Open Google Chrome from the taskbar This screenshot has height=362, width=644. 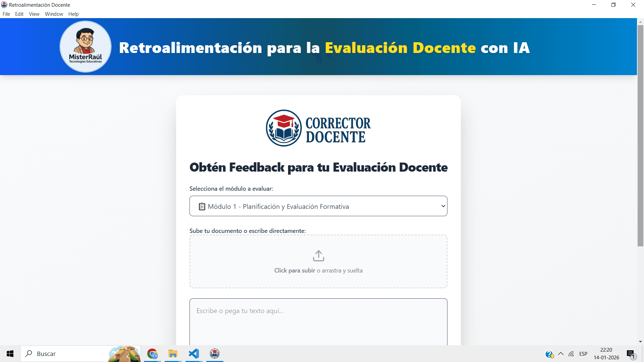point(152,354)
